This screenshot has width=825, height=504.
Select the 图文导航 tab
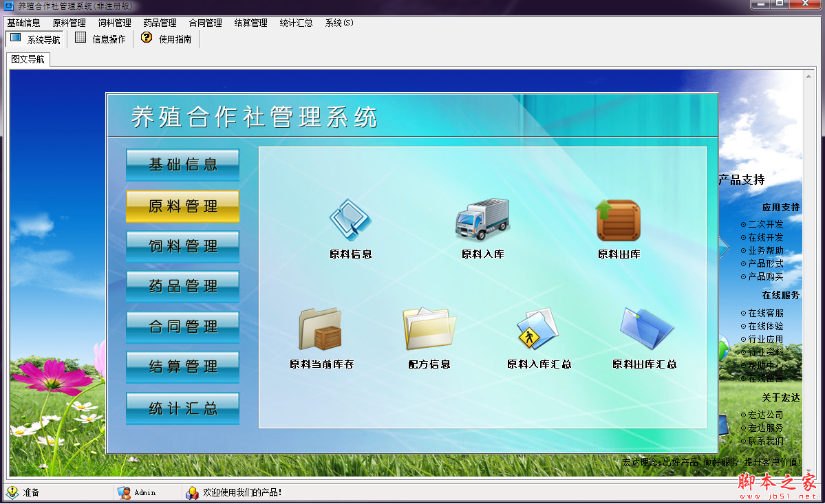pos(28,59)
